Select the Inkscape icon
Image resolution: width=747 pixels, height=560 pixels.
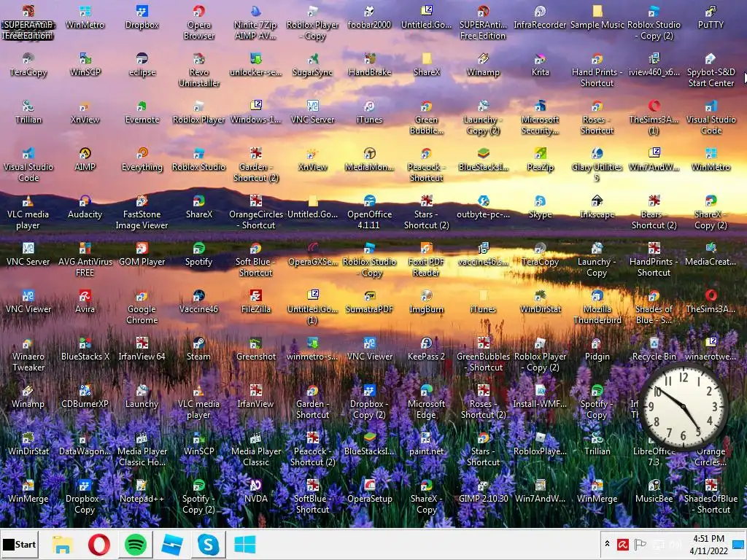[x=597, y=207]
